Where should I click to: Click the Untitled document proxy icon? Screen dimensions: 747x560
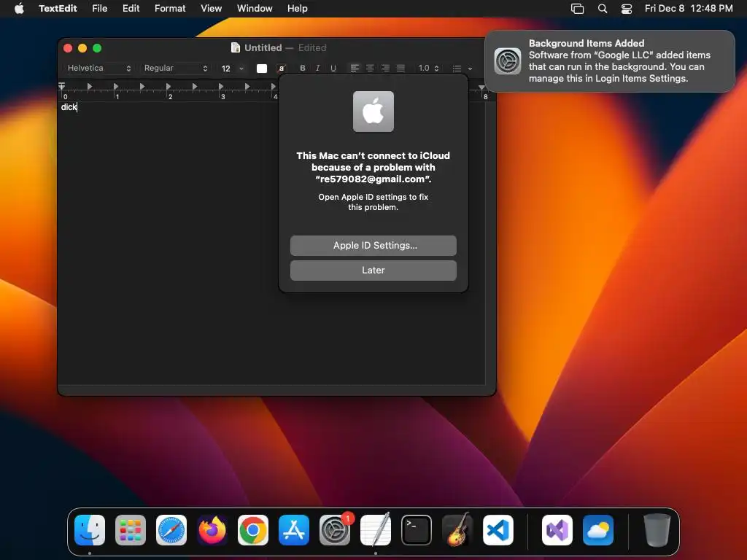(x=236, y=47)
